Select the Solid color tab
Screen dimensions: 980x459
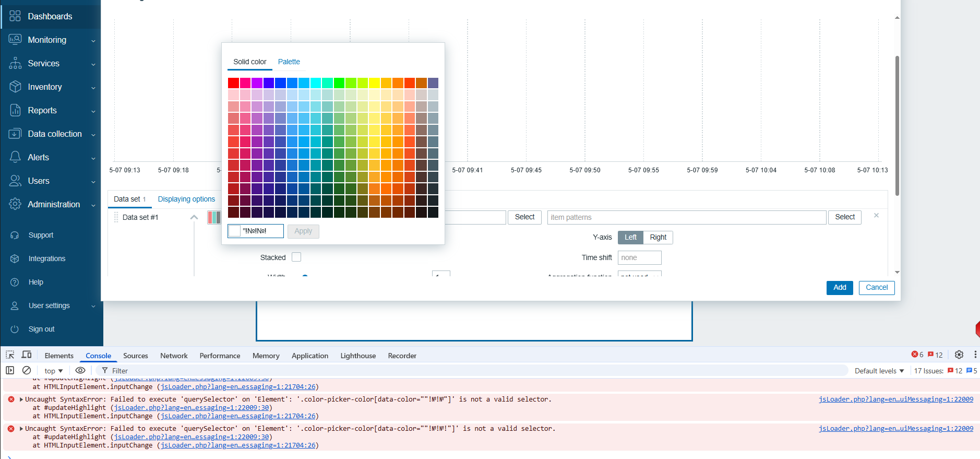coord(250,62)
